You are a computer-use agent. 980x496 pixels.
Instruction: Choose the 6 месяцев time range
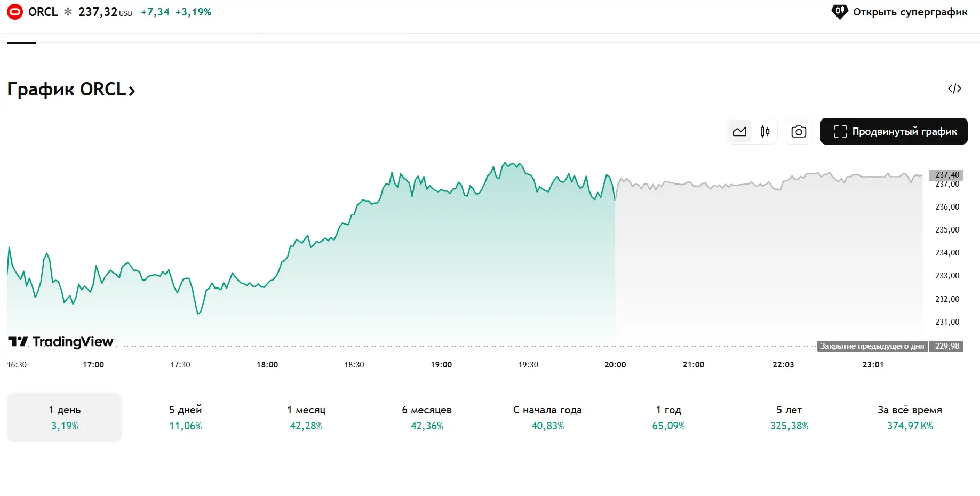[x=427, y=417]
